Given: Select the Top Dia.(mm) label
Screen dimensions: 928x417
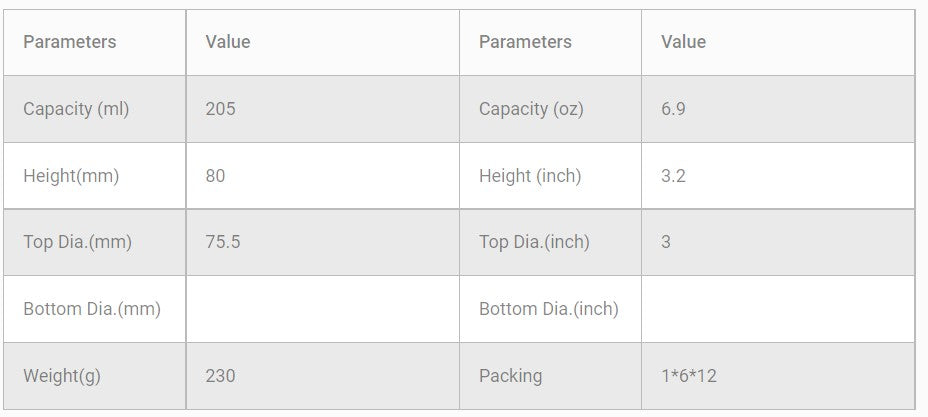Looking at the screenshot, I should click(77, 242).
